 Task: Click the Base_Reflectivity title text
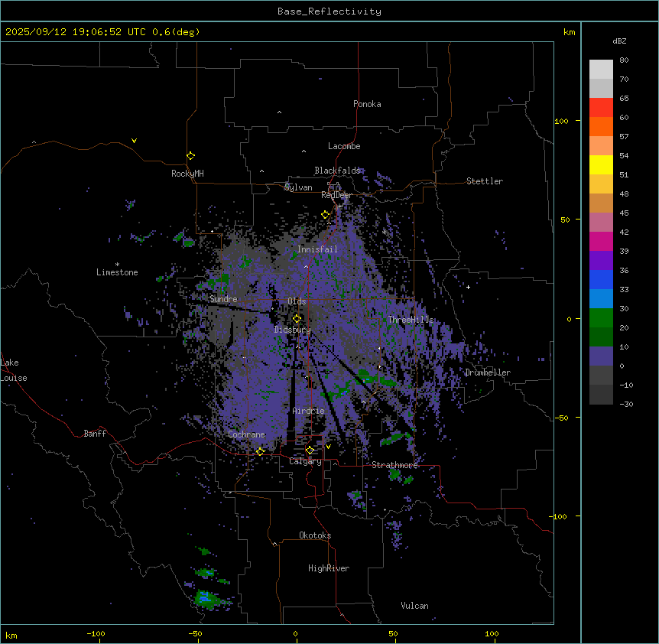pos(329,11)
